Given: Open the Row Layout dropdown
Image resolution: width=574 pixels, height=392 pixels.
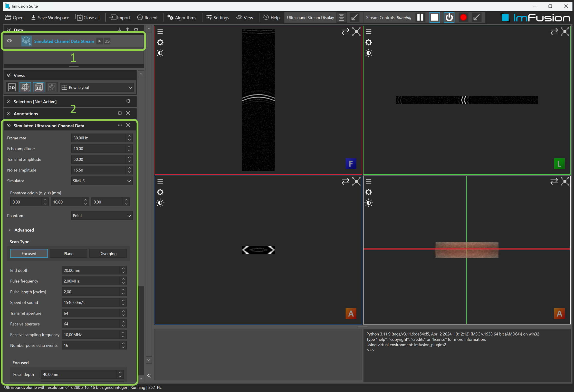Looking at the screenshot, I should (x=97, y=87).
